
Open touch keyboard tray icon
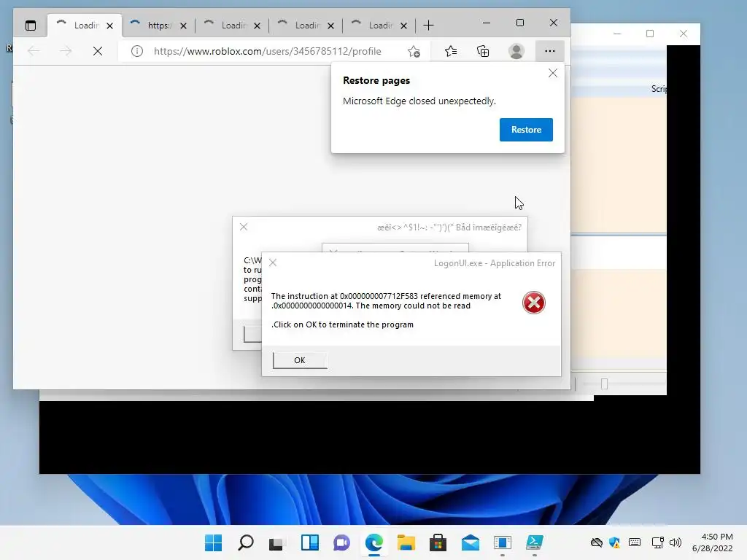click(x=635, y=542)
